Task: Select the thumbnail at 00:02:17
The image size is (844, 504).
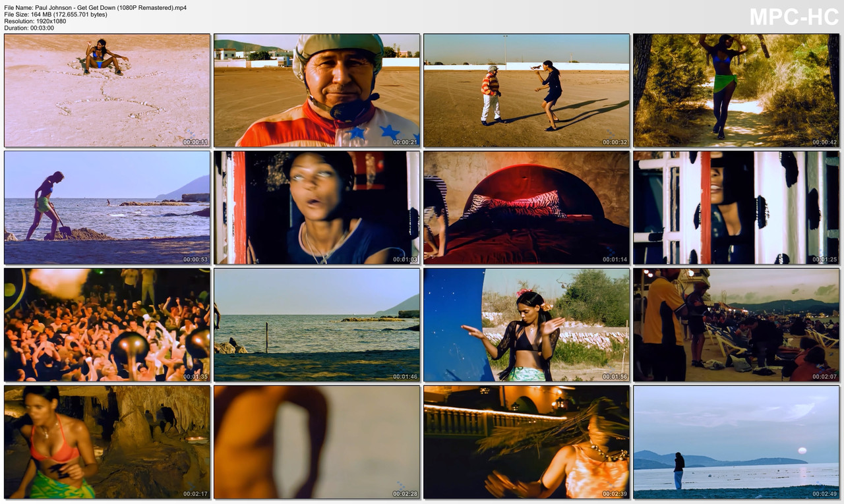Action: click(107, 442)
